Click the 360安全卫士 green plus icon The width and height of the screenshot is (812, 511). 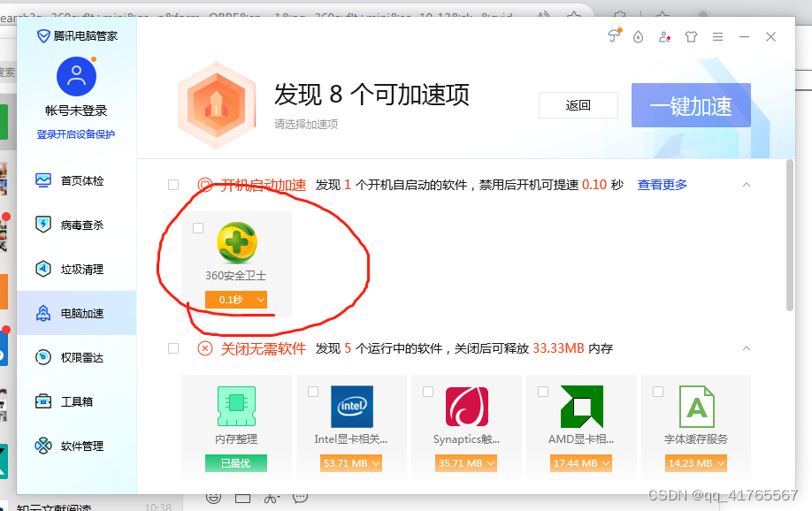pos(237,242)
